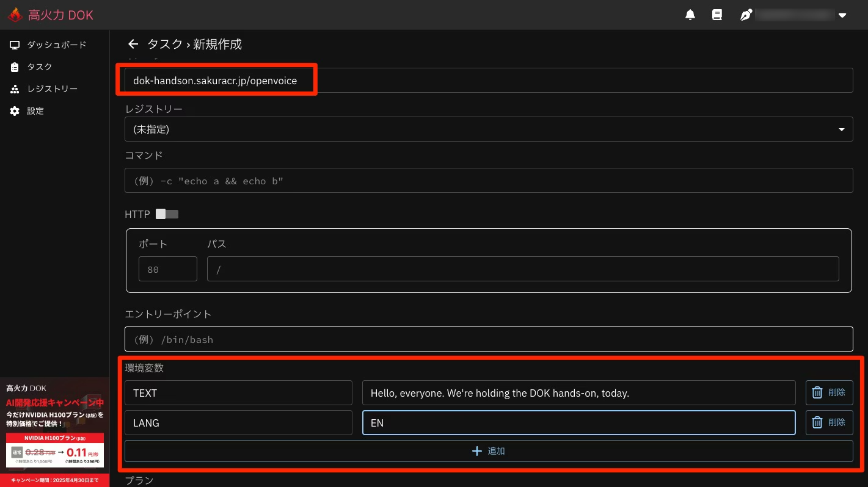Go to レジストリー in sidebar

click(x=52, y=89)
